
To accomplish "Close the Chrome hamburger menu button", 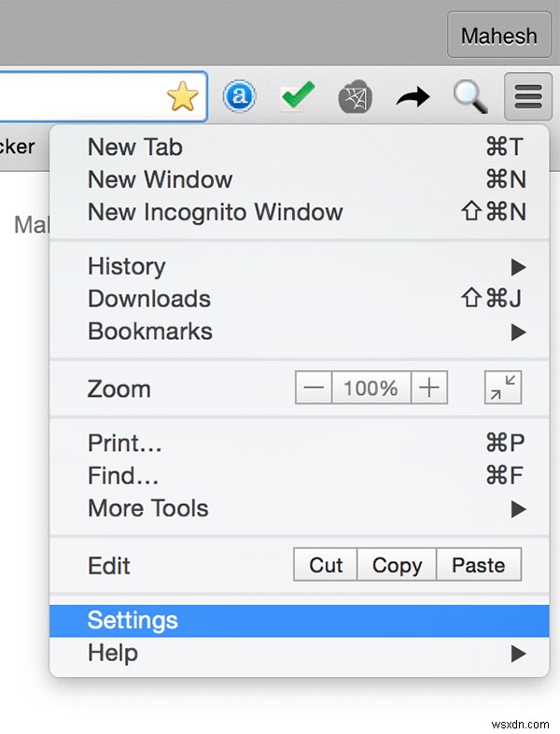I will point(528,96).
